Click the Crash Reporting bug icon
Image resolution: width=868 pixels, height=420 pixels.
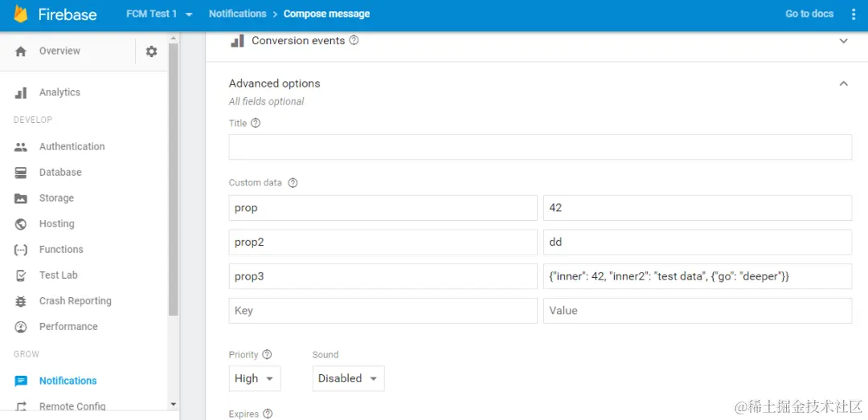tap(20, 301)
